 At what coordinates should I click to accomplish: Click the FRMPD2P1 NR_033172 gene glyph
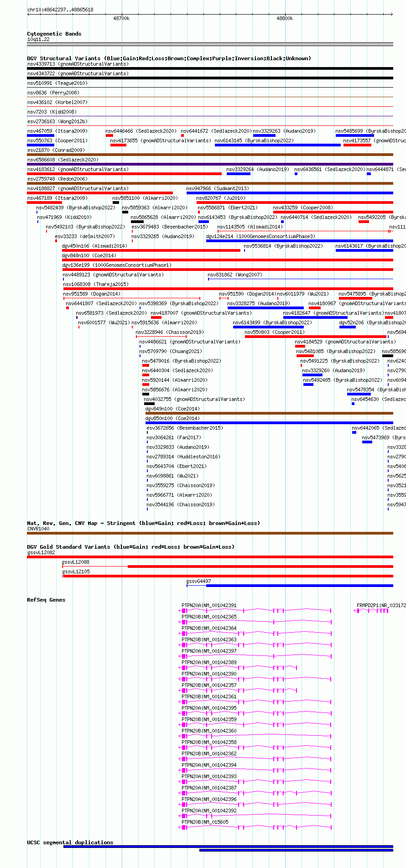tap(371, 611)
